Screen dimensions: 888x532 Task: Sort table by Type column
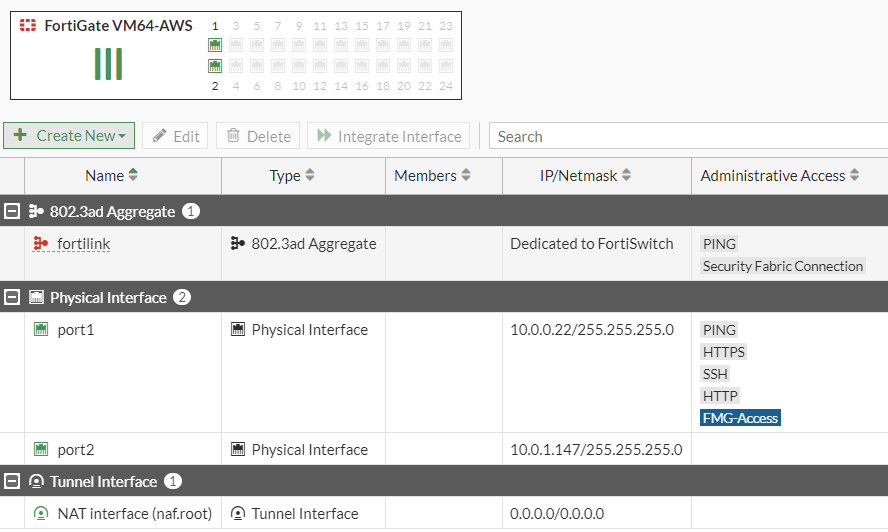tap(292, 176)
